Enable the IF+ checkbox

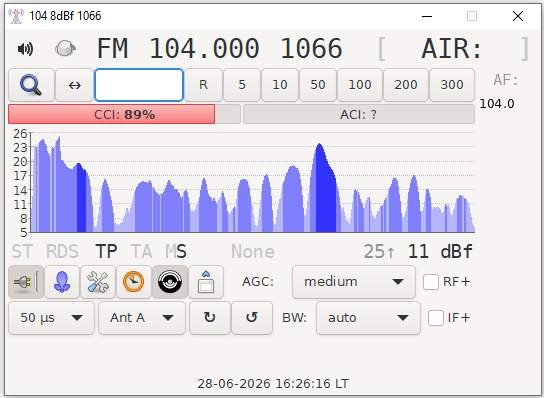436,318
